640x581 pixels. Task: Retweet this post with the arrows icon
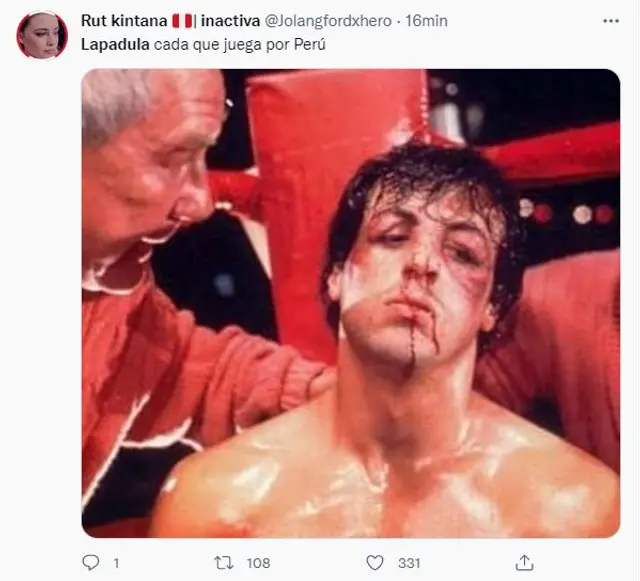[225, 563]
